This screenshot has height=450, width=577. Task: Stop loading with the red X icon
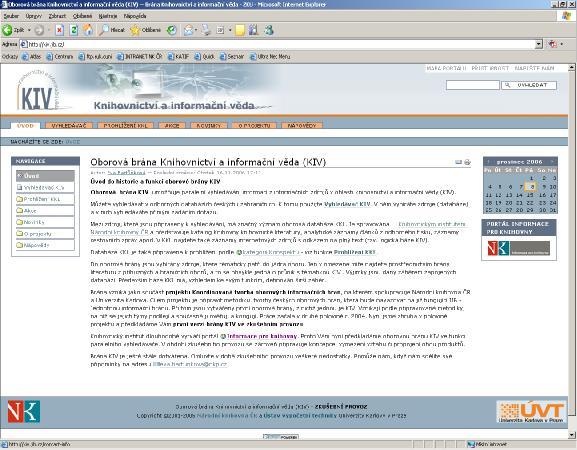pos(60,30)
